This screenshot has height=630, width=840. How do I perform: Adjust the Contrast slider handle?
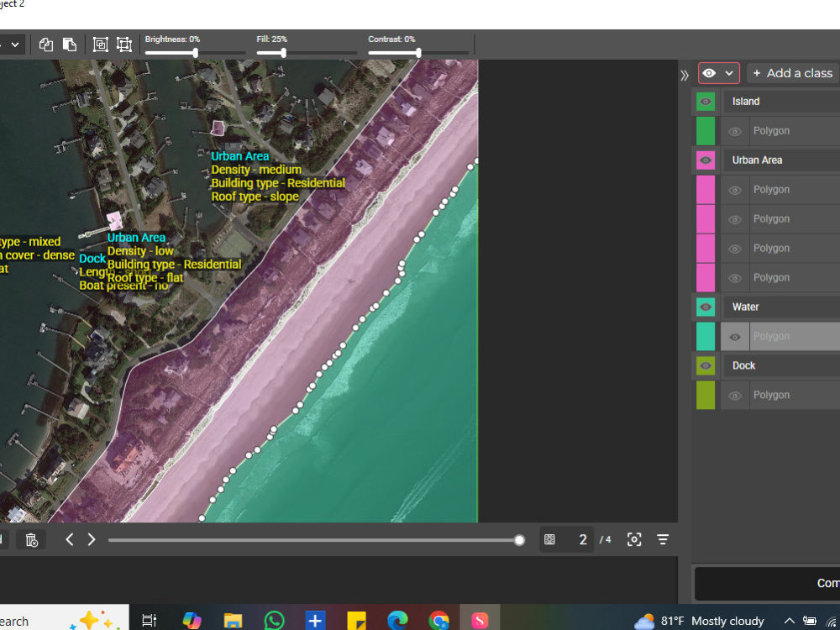point(418,52)
